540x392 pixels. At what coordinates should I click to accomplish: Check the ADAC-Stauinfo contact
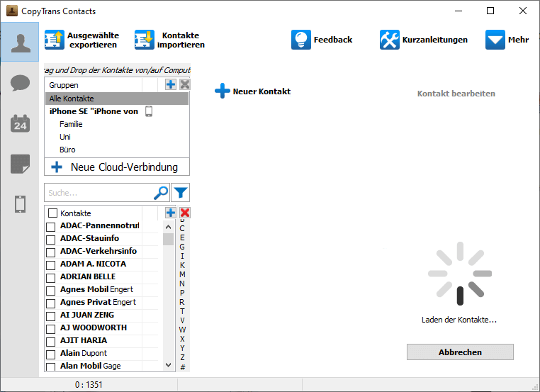pos(50,240)
